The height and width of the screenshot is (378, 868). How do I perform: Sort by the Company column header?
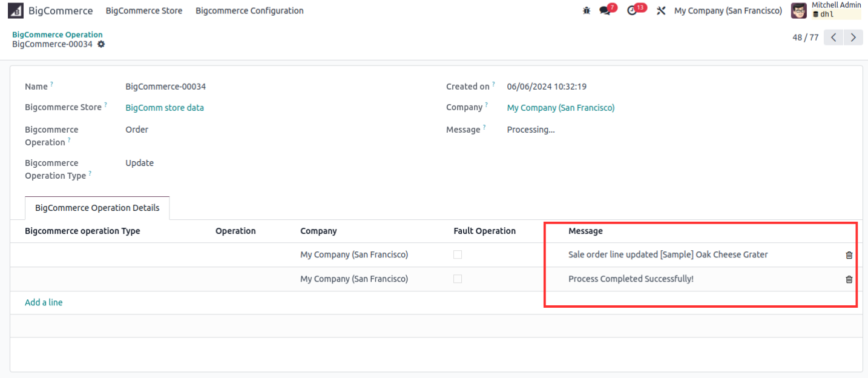point(318,231)
